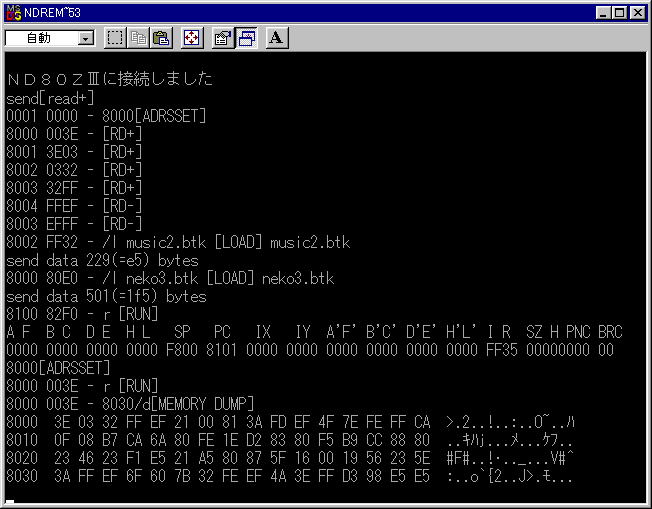Click 'send data 501(=1f5) bytes' line
652x509 pixels.
(106, 296)
